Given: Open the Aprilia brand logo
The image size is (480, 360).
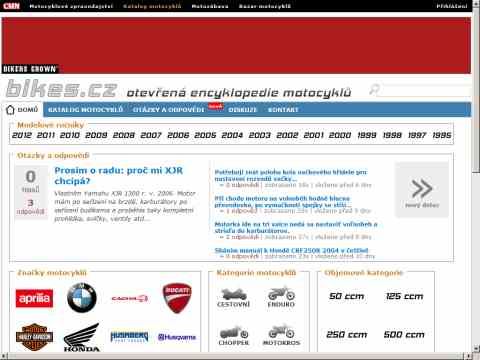Looking at the screenshot, I should click(34, 298).
